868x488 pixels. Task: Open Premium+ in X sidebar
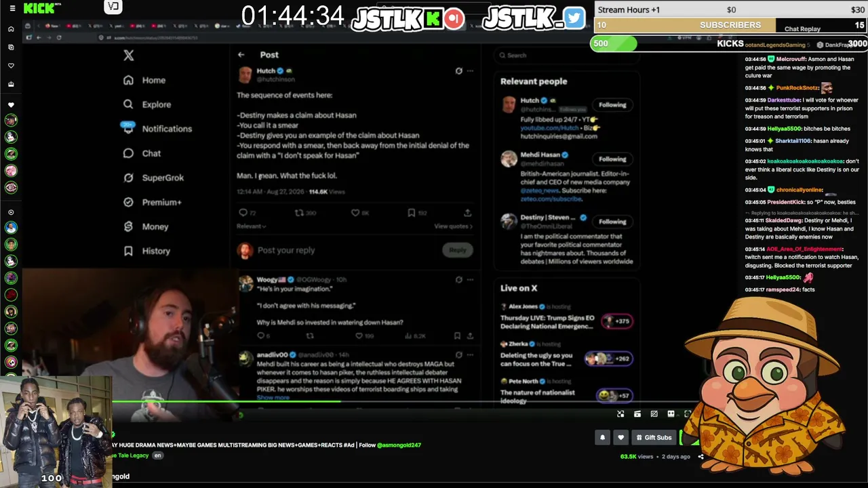pyautogui.click(x=153, y=202)
